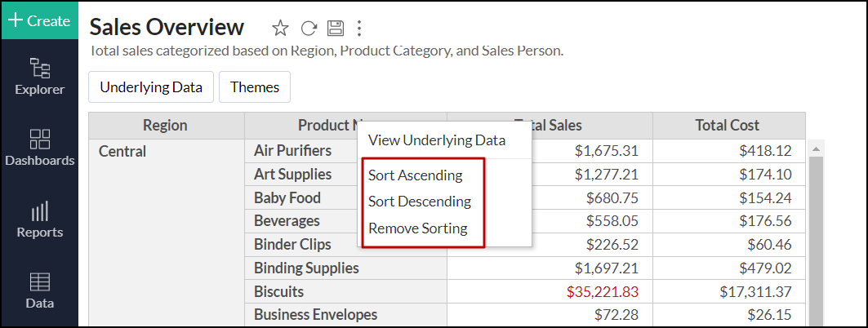Choose Sort Descending from context menu
Viewport: 868px width, 328px height.
420,202
